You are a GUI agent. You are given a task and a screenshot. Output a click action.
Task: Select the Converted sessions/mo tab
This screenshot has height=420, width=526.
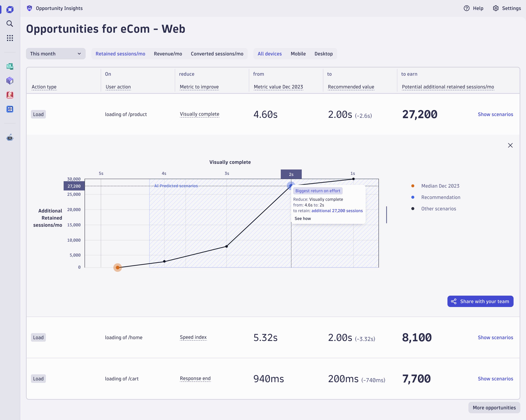[217, 54]
